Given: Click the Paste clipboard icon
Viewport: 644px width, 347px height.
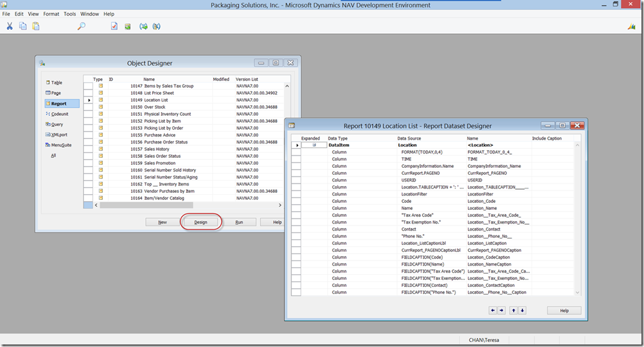Looking at the screenshot, I should (x=36, y=26).
